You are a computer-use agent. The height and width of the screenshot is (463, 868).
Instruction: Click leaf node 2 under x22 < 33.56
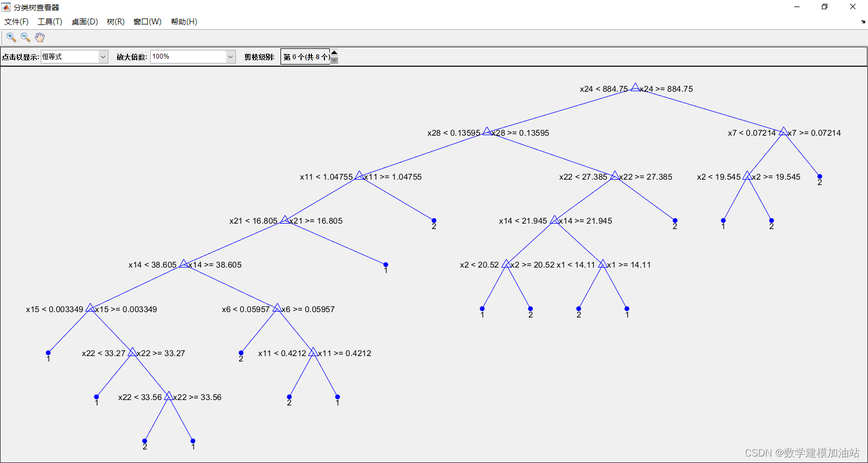[x=145, y=441]
